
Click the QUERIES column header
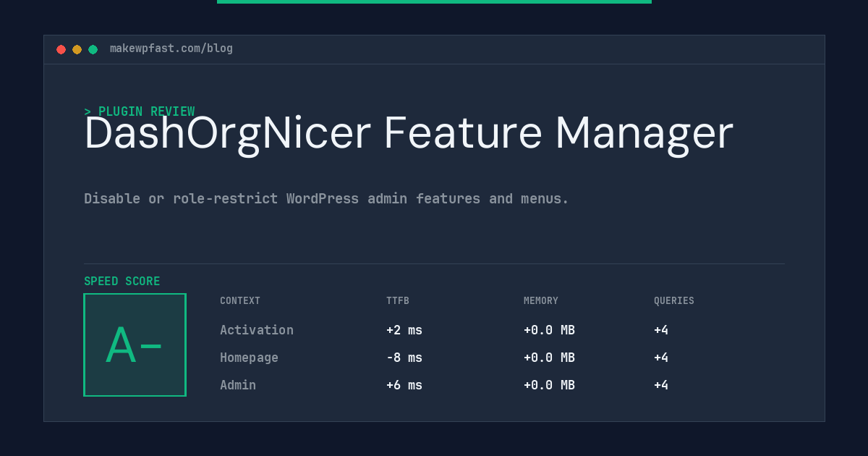[x=674, y=301]
